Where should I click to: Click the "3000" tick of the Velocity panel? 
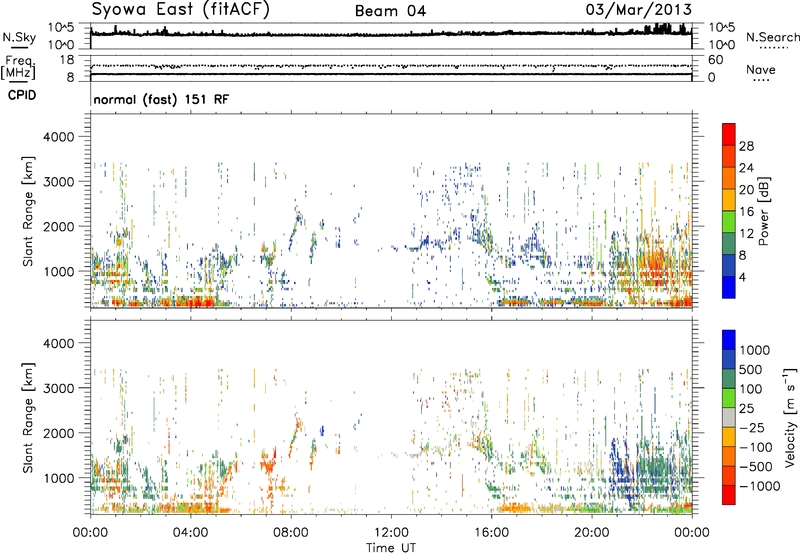coord(59,388)
